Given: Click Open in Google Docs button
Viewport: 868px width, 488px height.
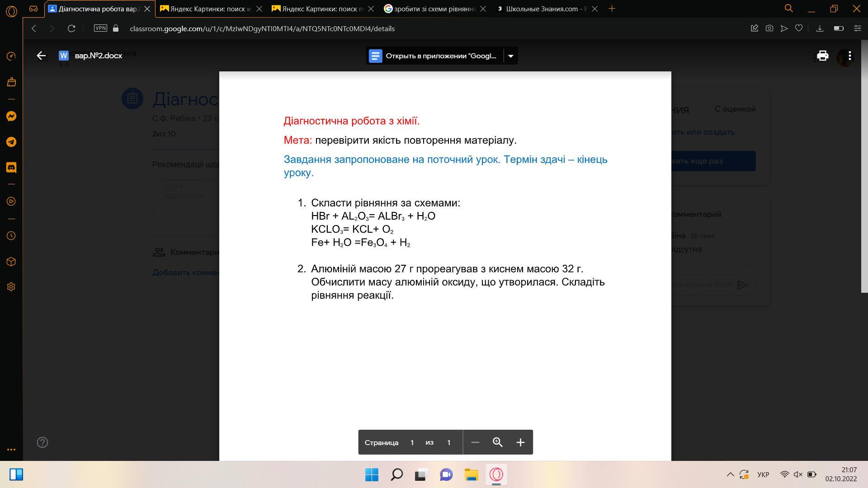Looking at the screenshot, I should click(434, 56).
